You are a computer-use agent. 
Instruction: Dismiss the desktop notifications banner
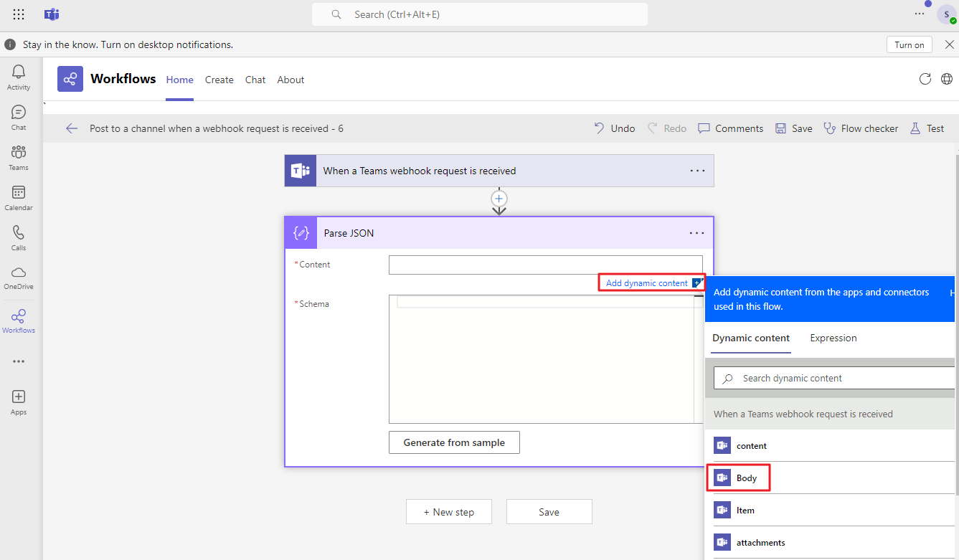pos(949,44)
